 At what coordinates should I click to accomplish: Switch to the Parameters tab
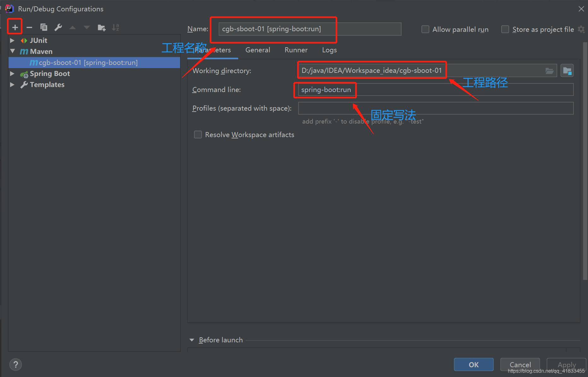click(213, 50)
